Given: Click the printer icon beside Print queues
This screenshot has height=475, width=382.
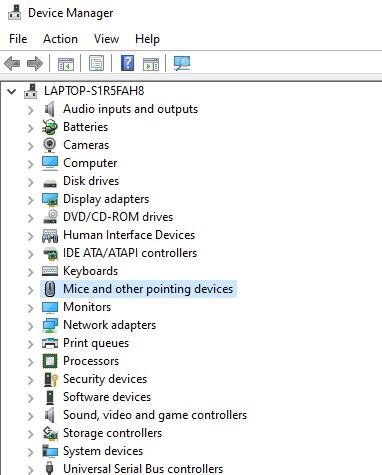Looking at the screenshot, I should coord(50,343).
